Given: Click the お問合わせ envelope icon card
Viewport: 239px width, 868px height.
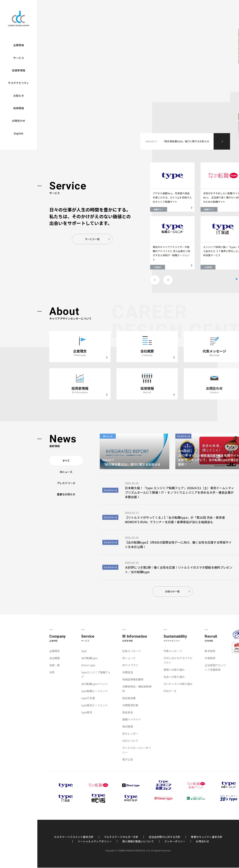Looking at the screenshot, I should pyautogui.click(x=211, y=384).
